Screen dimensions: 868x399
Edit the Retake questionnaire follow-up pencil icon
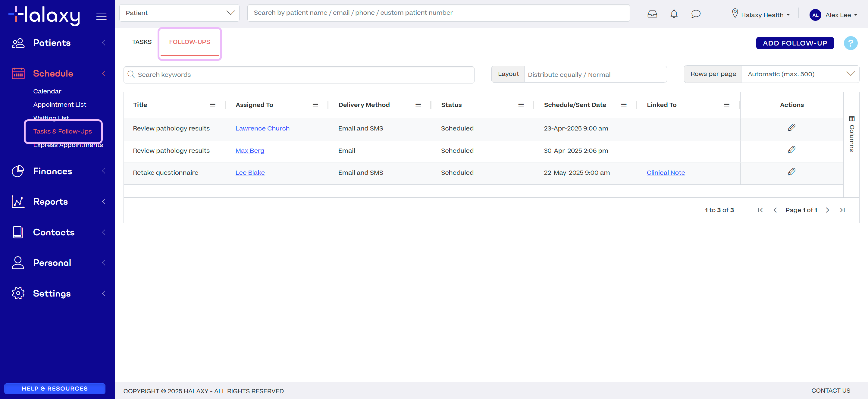(x=791, y=172)
